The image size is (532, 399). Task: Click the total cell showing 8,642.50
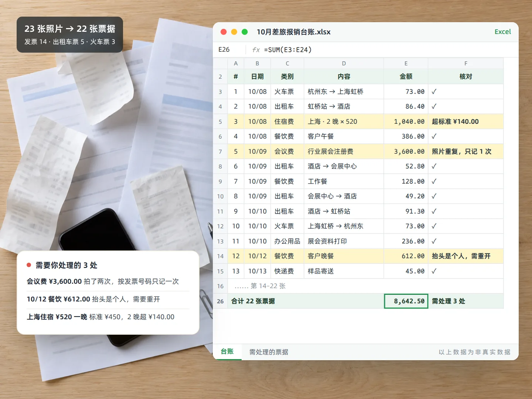pyautogui.click(x=406, y=301)
